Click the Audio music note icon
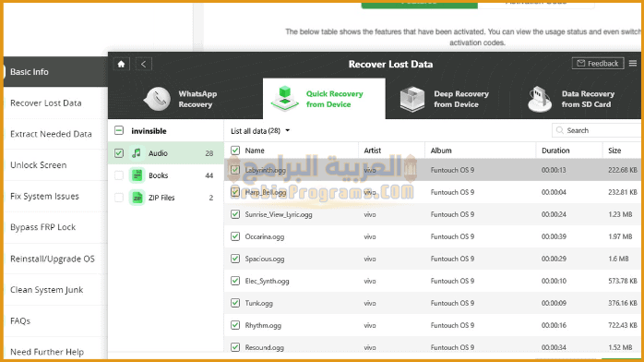Screen dimensions: 644x362 pos(137,153)
